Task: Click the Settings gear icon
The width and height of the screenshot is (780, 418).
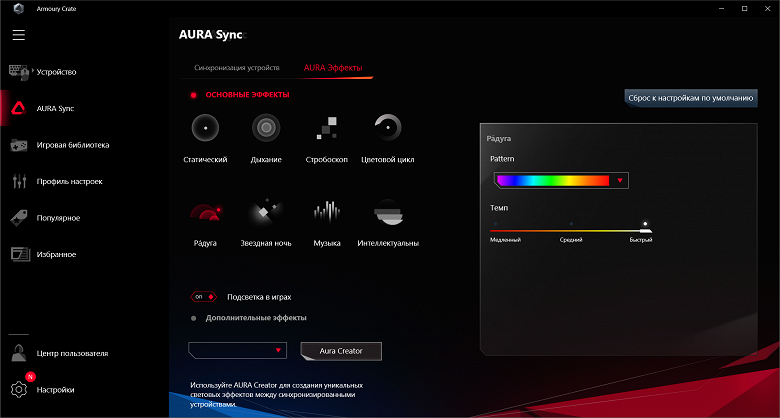Action: tap(19, 390)
